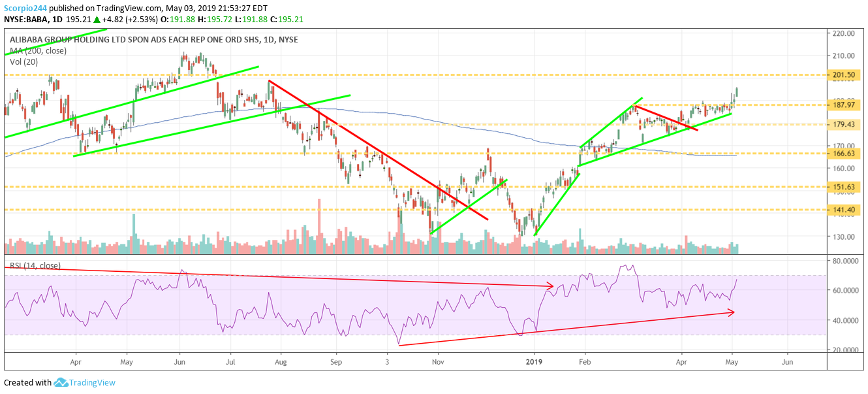This screenshot has width=868, height=394.
Task: Open the Scorpio244 author name
Action: point(26,7)
